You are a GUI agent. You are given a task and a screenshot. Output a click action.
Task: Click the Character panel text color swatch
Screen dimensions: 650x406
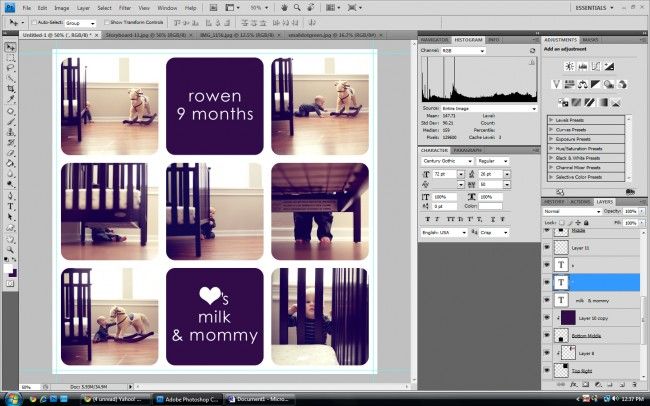[x=490, y=206]
